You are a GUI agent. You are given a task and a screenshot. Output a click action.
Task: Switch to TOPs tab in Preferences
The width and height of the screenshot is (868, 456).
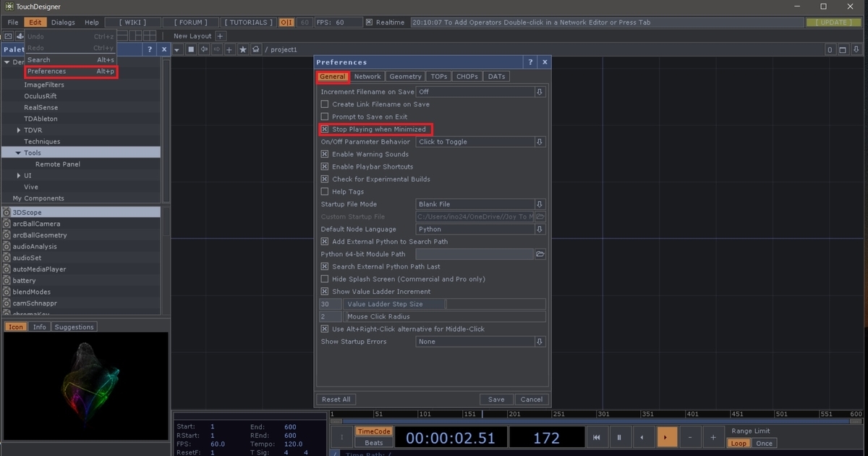click(x=439, y=77)
